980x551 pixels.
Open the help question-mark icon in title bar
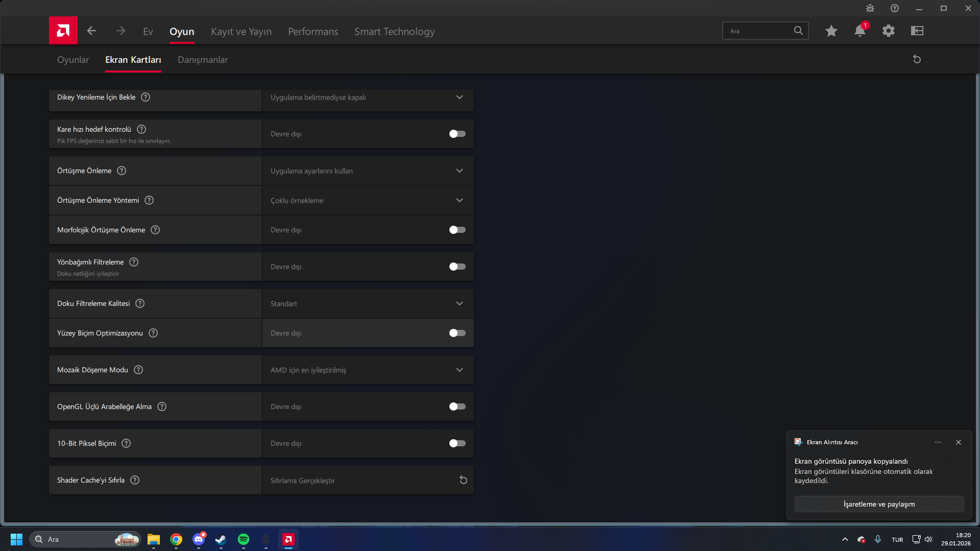point(895,8)
